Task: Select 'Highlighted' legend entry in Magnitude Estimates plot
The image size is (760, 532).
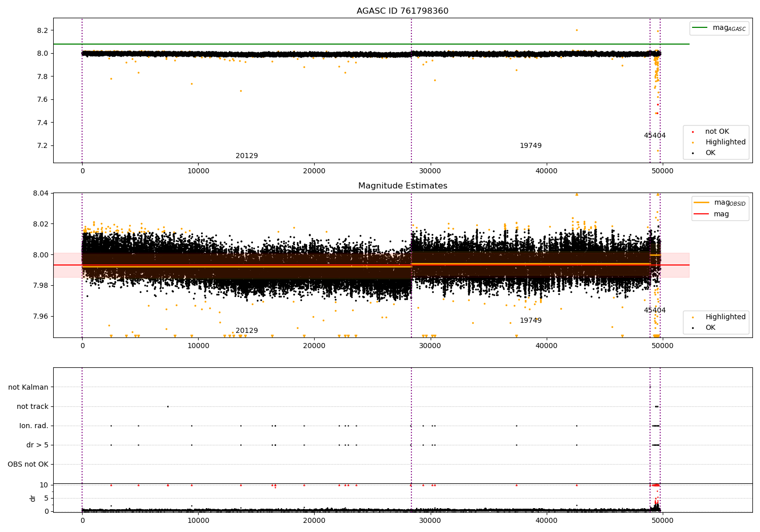Action: (x=725, y=317)
